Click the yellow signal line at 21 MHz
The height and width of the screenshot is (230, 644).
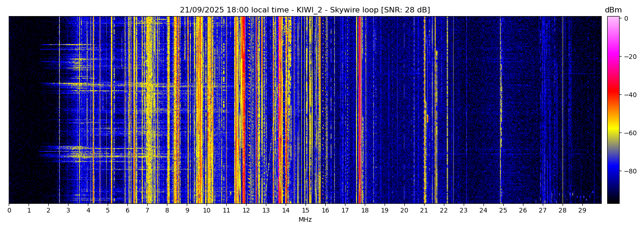pos(425,110)
